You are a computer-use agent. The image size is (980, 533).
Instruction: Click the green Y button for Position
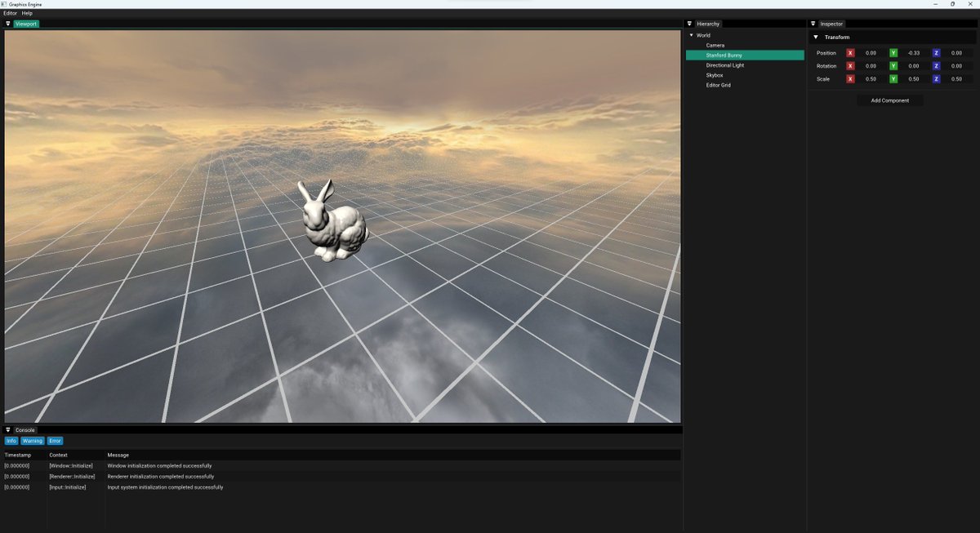pos(893,53)
